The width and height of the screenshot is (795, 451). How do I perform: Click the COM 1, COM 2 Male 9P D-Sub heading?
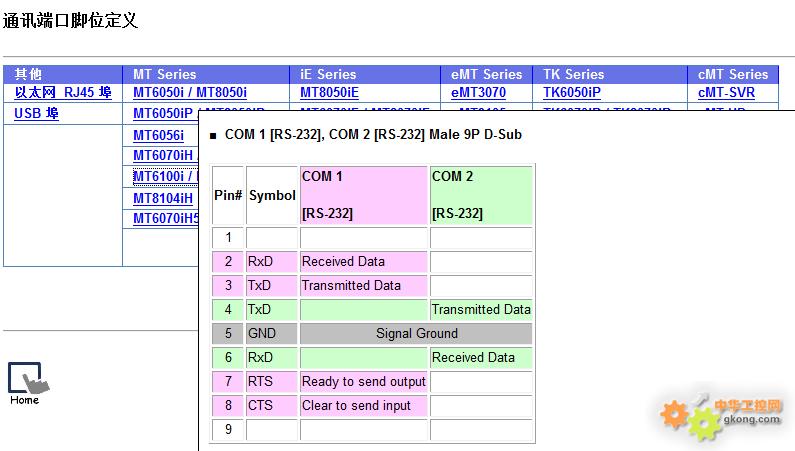373,135
